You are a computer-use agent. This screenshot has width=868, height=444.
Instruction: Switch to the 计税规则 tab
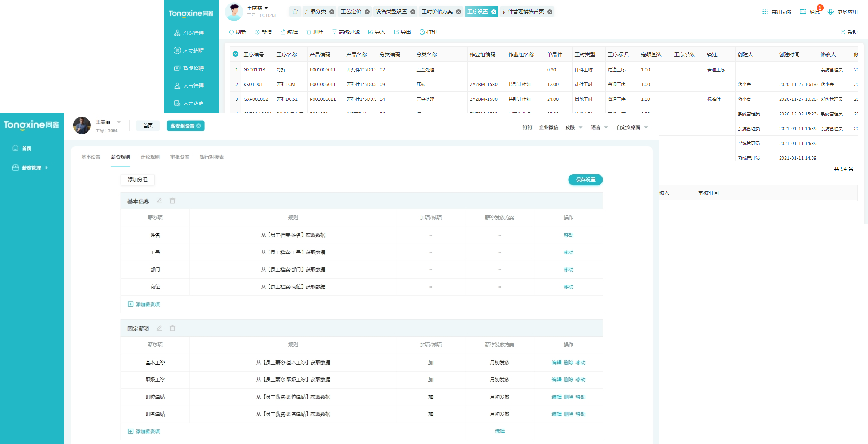pos(150,157)
